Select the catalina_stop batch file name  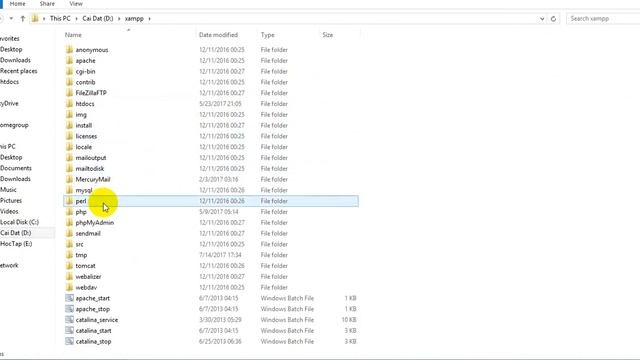click(93, 341)
